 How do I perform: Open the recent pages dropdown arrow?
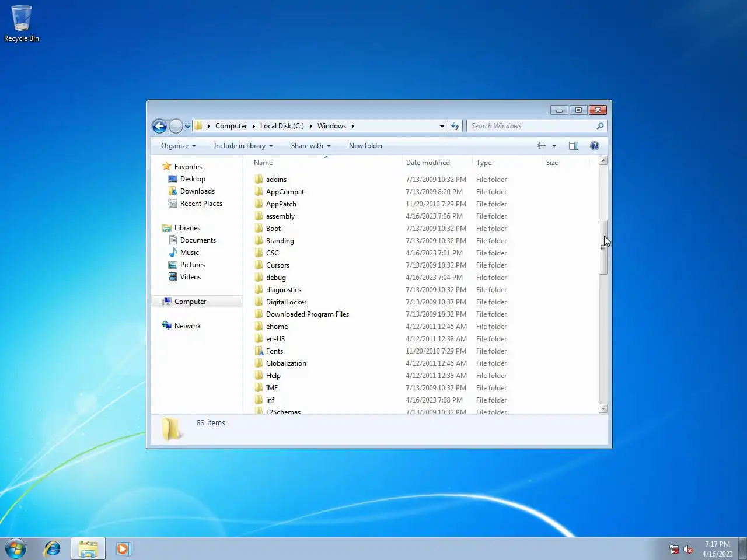(187, 127)
